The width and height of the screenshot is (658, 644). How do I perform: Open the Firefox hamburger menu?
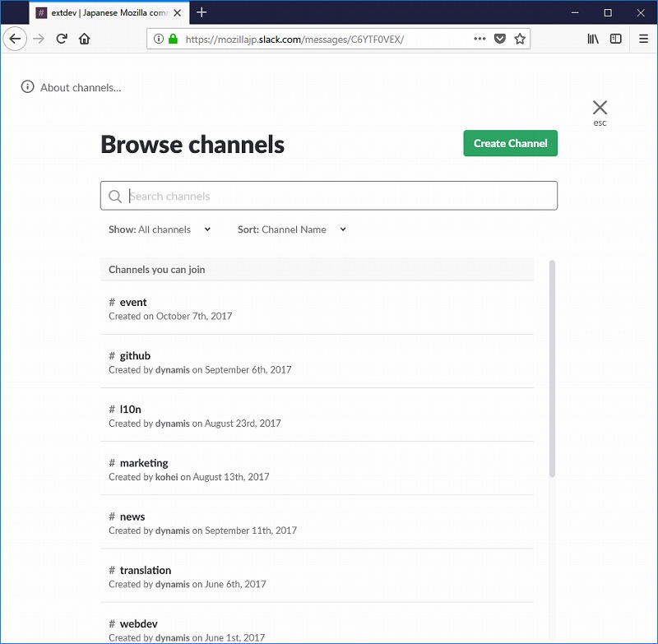click(643, 39)
